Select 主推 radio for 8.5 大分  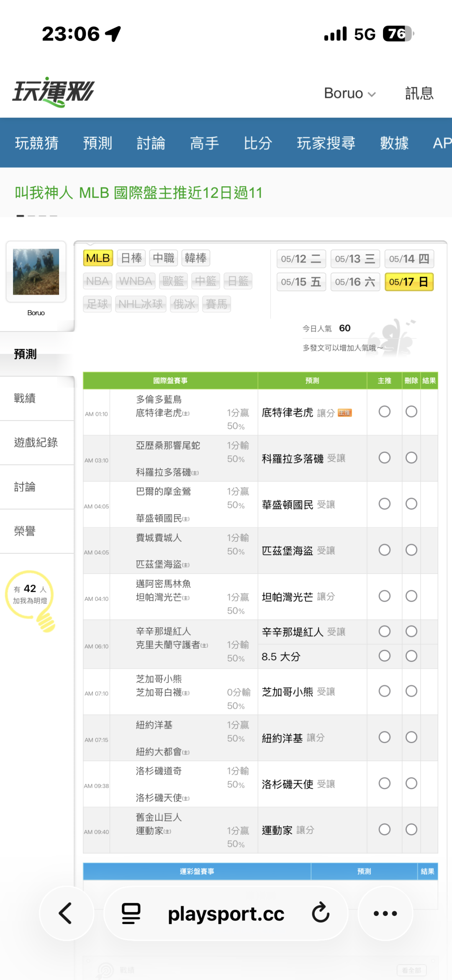384,656
